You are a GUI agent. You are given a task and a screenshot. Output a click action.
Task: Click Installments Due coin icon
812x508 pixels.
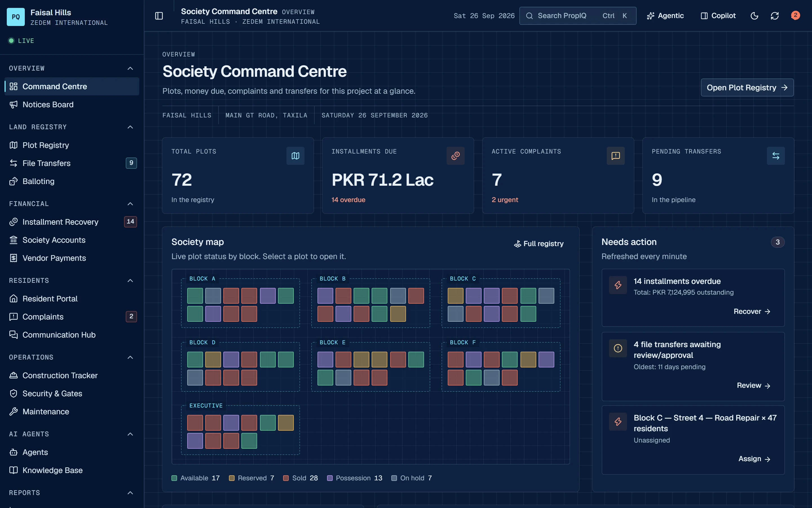pyautogui.click(x=455, y=156)
